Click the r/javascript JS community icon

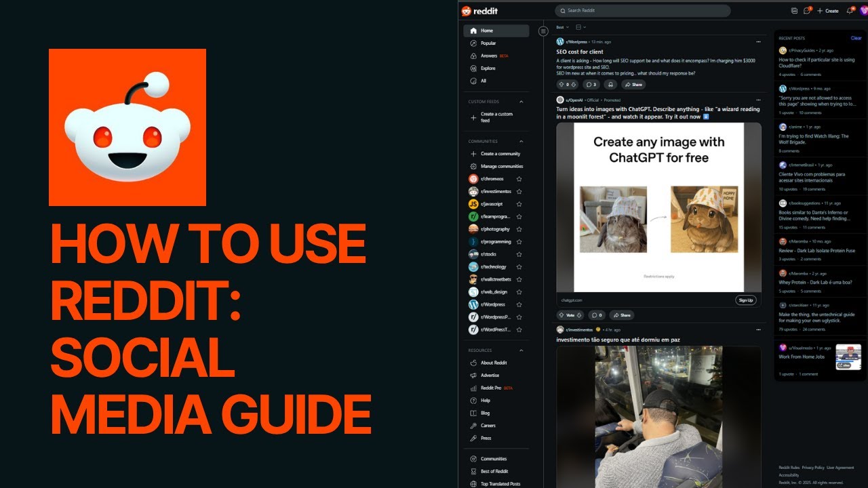pos(473,204)
